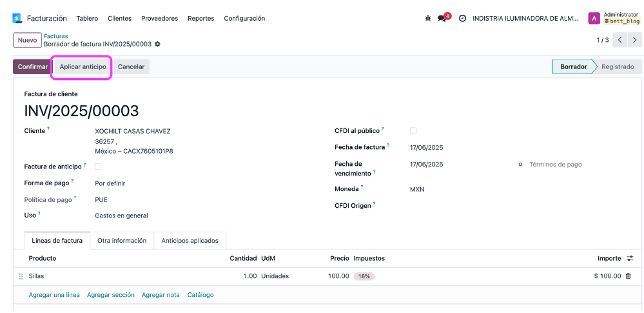This screenshot has width=644, height=313.
Task: Open the activities clock icon
Action: 462,19
